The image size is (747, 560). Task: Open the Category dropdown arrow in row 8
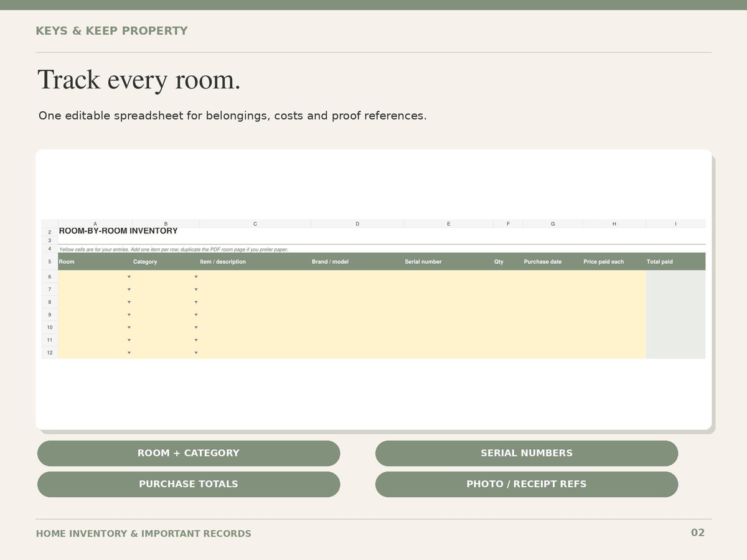(195, 302)
